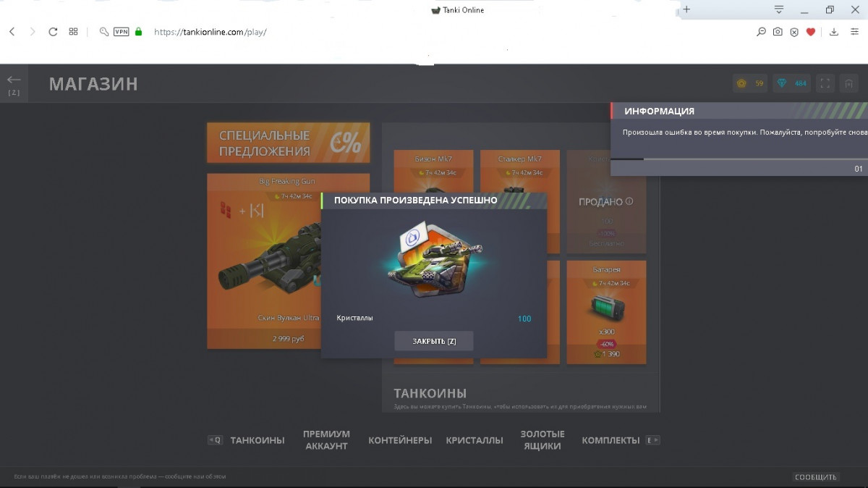Click the browser forward arrow
The width and height of the screenshot is (868, 488).
point(33,32)
